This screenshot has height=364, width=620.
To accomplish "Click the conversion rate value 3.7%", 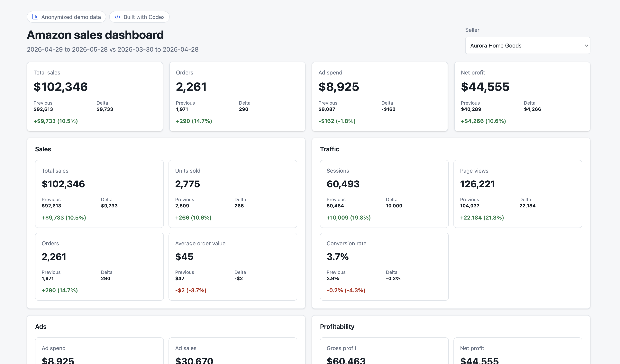I will [338, 257].
